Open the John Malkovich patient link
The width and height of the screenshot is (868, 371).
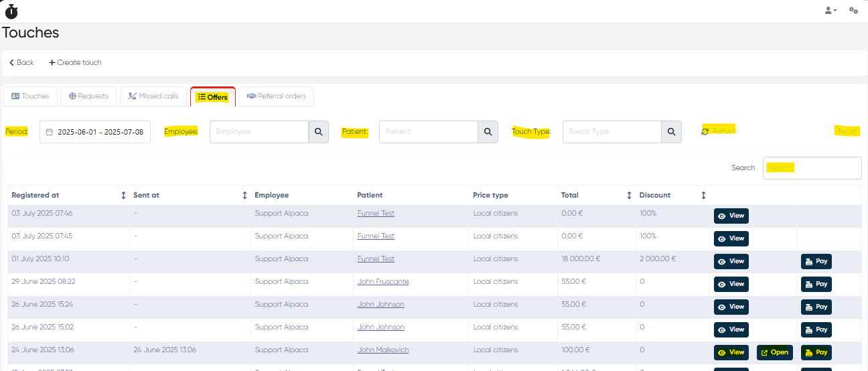pyautogui.click(x=383, y=350)
